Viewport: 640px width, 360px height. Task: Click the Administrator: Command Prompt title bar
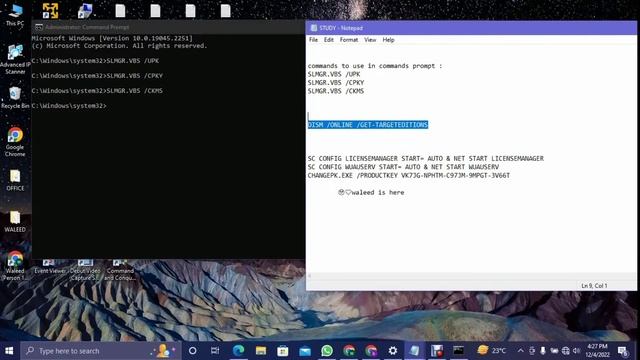point(168,27)
